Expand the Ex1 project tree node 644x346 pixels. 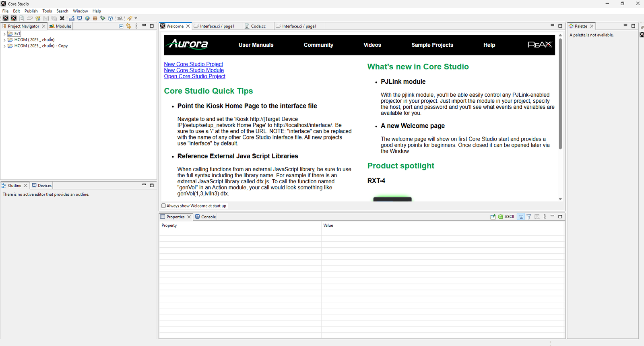point(4,34)
